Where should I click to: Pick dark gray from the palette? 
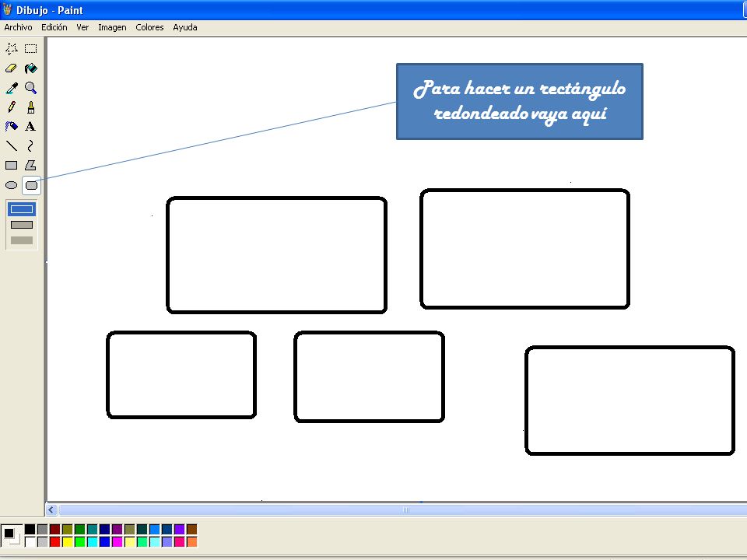click(42, 529)
